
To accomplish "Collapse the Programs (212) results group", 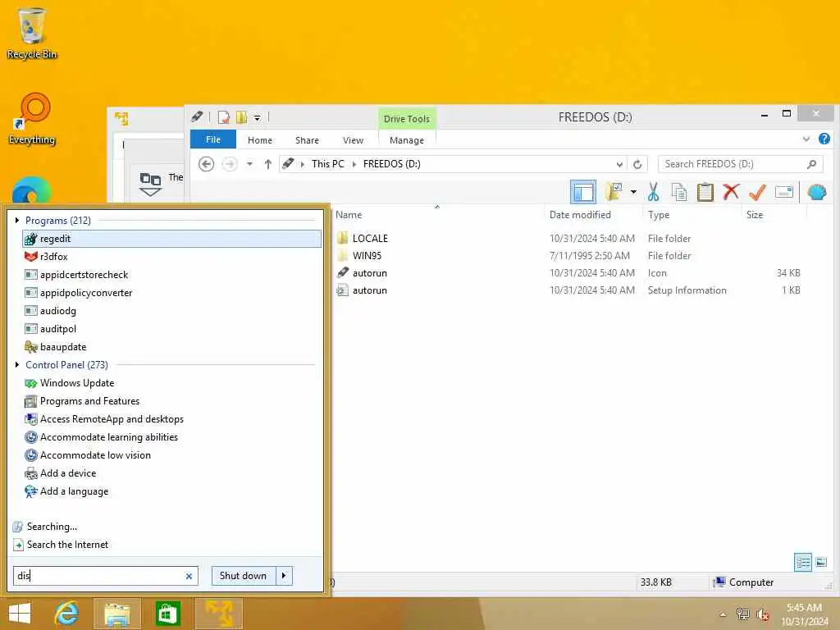I will [x=17, y=220].
